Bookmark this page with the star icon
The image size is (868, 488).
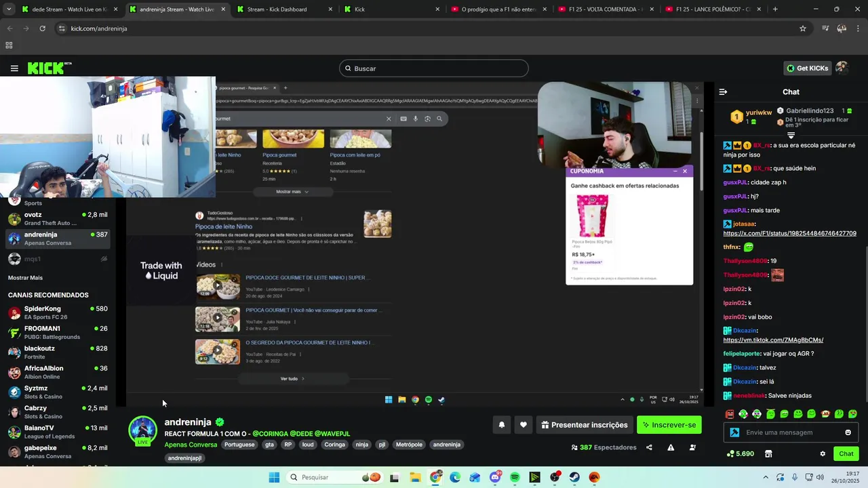pyautogui.click(x=803, y=28)
